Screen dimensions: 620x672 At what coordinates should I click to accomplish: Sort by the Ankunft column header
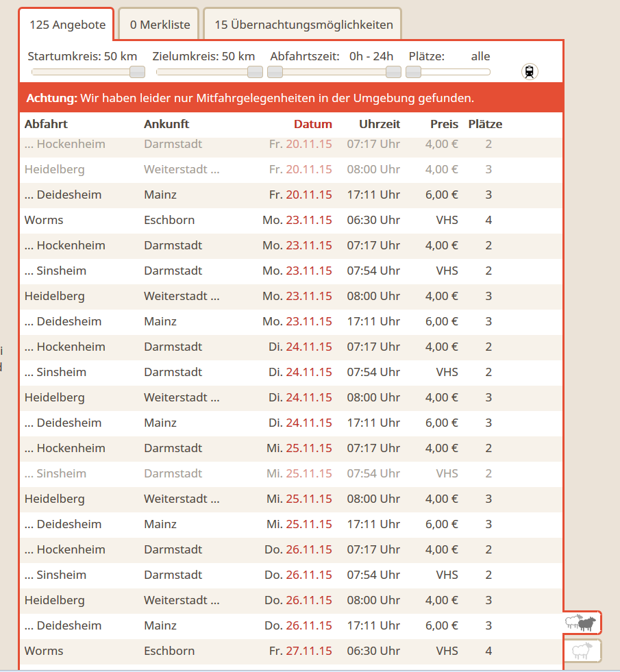point(166,124)
